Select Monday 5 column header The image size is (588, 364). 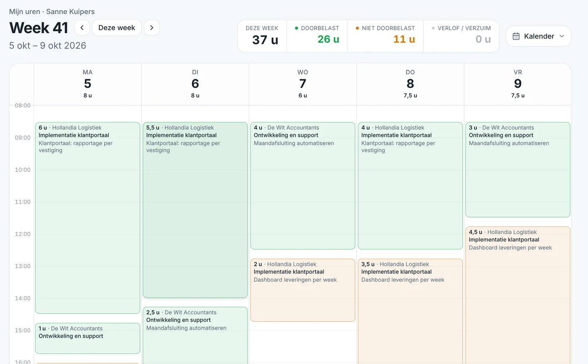coord(88,84)
